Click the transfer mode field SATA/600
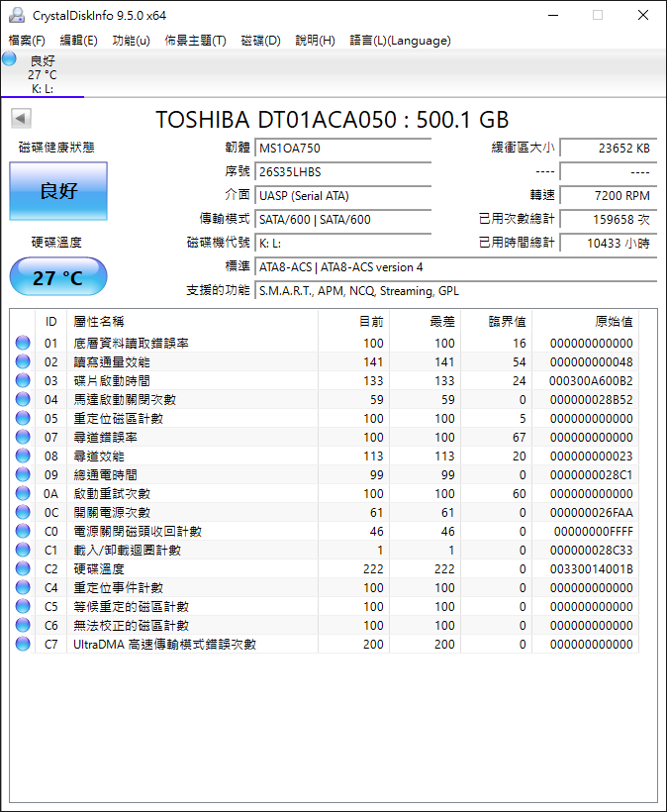667x812 pixels. [343, 220]
